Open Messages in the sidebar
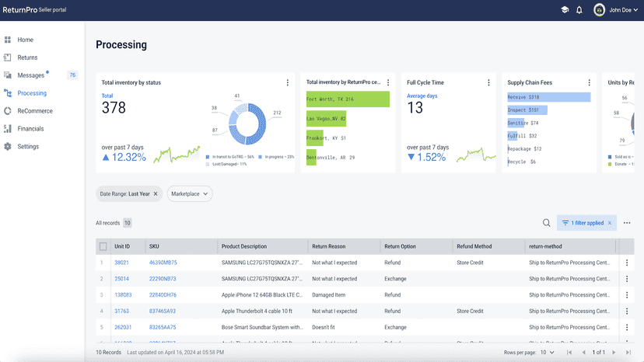644x362 pixels. tap(31, 75)
